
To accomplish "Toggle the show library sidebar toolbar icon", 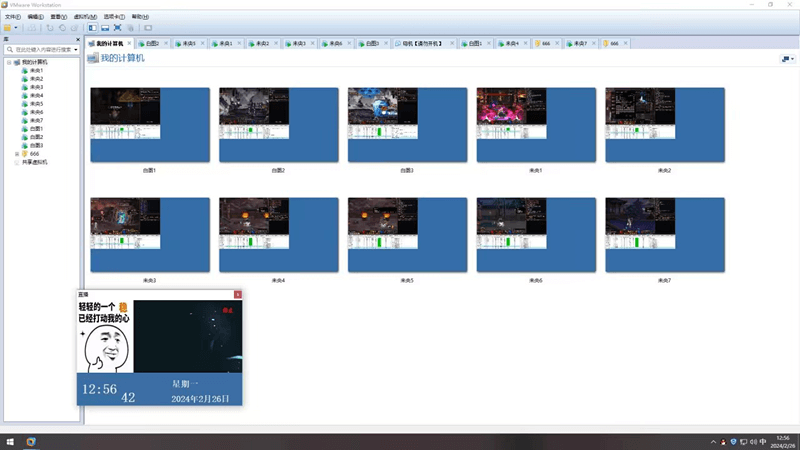I will click(92, 28).
